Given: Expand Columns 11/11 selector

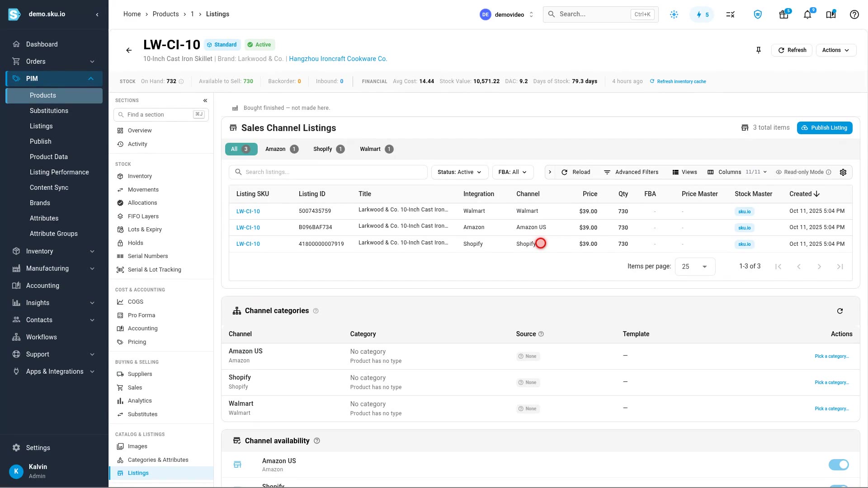Looking at the screenshot, I should pyautogui.click(x=737, y=172).
